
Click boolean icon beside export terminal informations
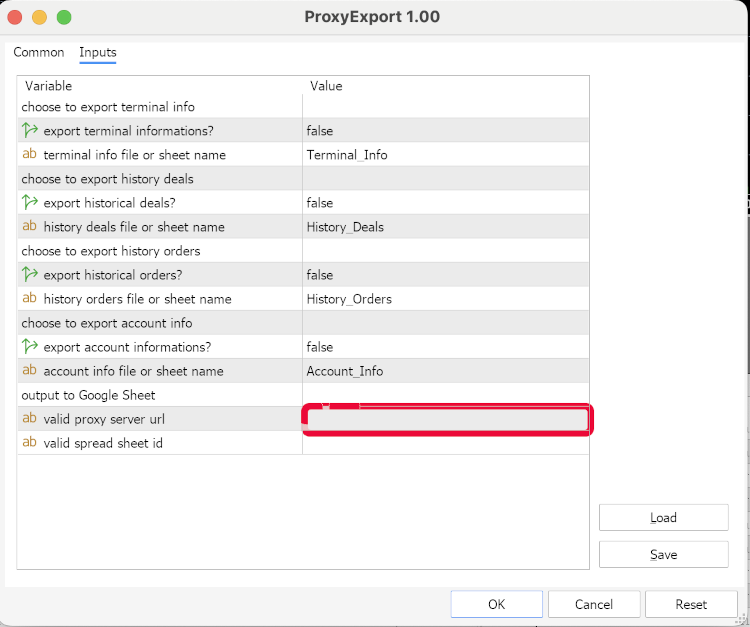tap(30, 130)
